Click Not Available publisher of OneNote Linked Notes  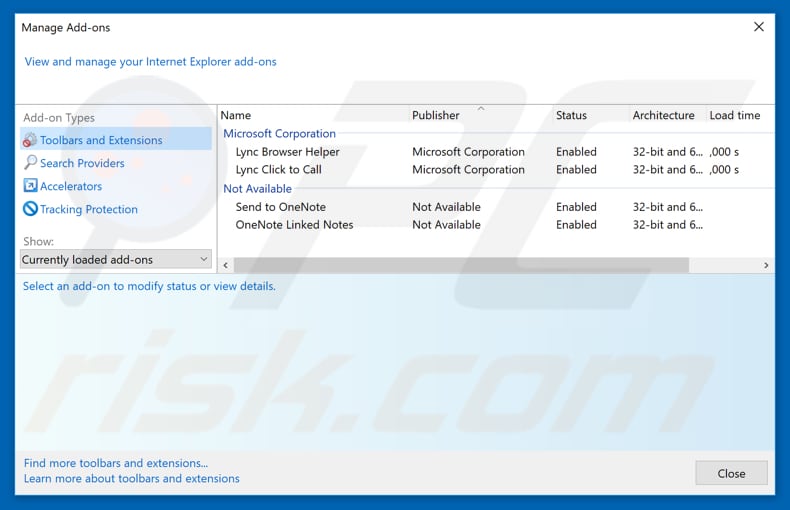(x=446, y=225)
